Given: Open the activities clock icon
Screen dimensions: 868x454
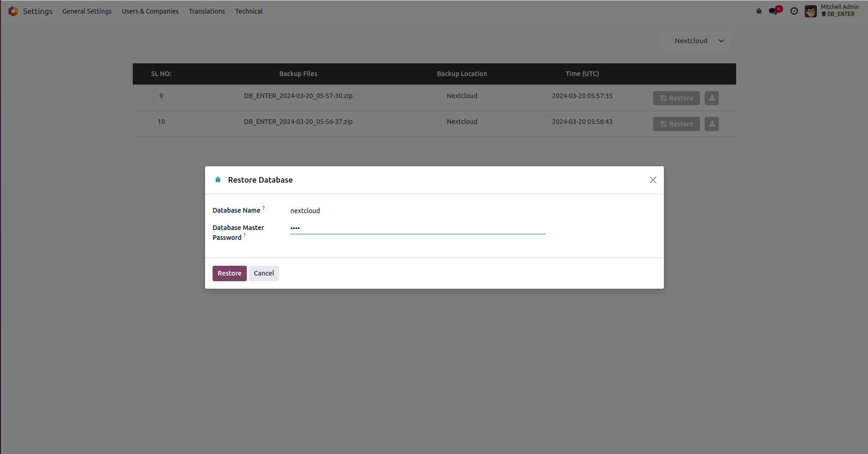Looking at the screenshot, I should (794, 11).
